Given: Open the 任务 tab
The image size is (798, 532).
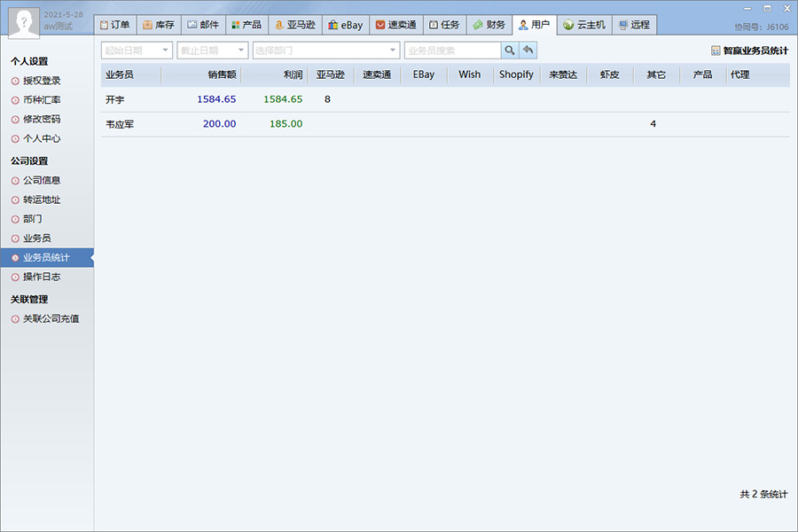Looking at the screenshot, I should [444, 25].
